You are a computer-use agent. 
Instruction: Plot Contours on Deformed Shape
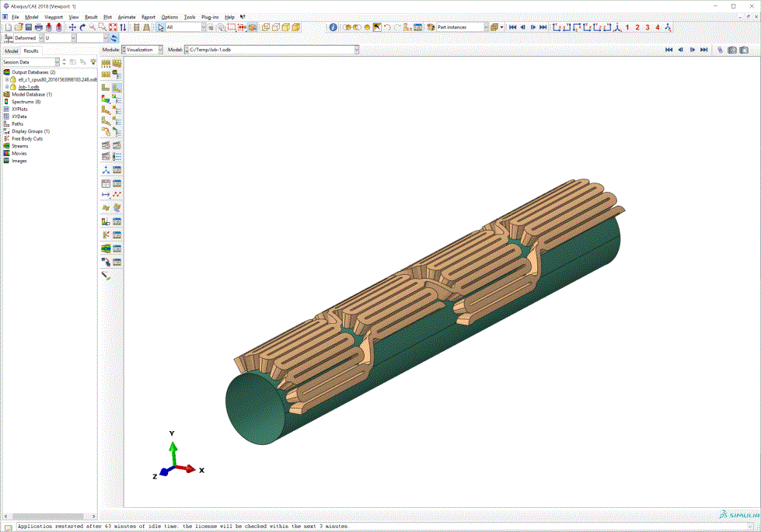pyautogui.click(x=105, y=98)
